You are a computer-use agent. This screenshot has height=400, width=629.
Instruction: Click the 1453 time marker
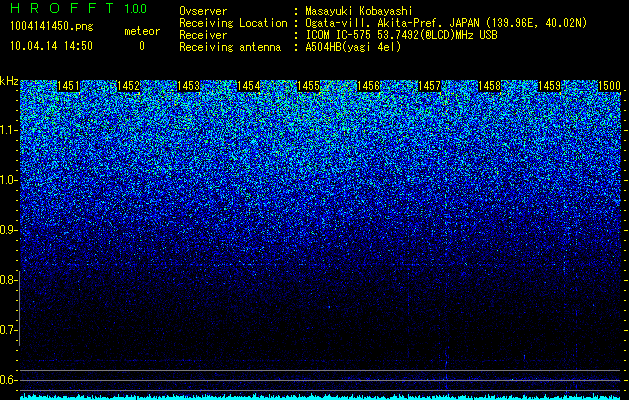coord(189,86)
